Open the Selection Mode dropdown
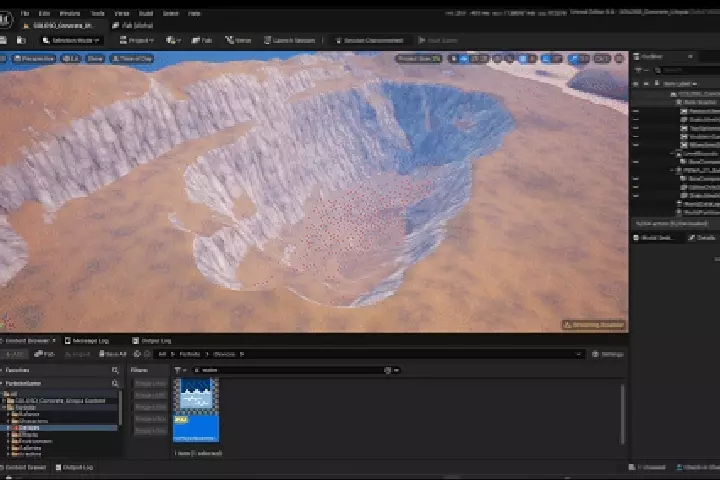 click(71, 40)
